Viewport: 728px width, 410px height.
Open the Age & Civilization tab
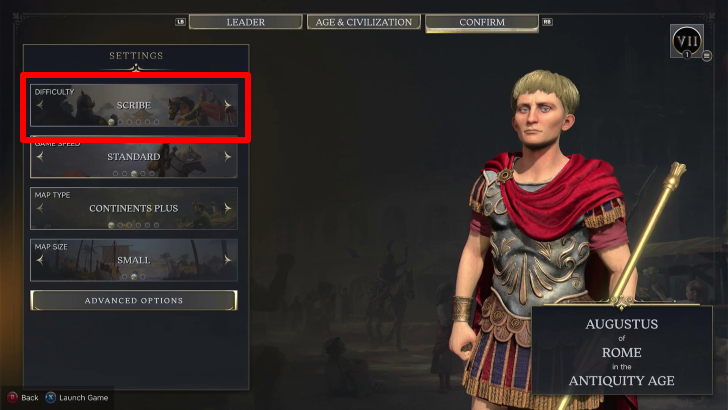pos(364,22)
